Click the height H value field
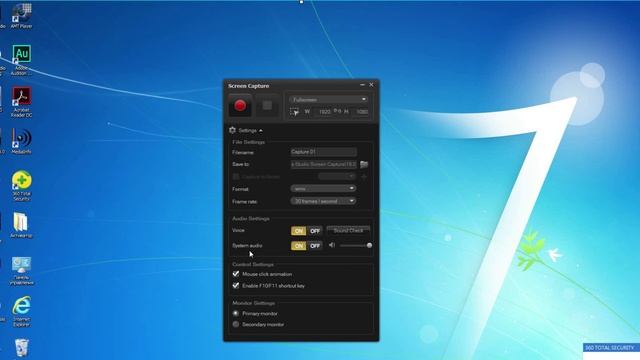Screen dimensions: 640x360 point(360,111)
